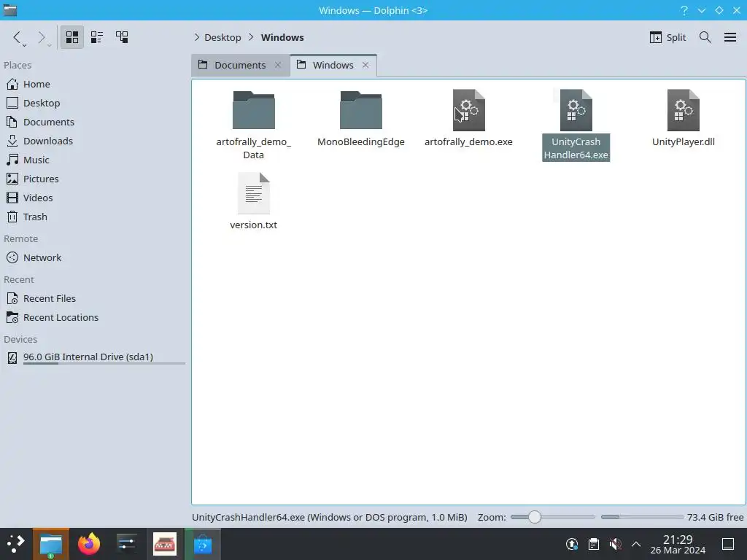Viewport: 747px width, 560px height.
Task: Switch to Details tree view mode
Action: 122,37
